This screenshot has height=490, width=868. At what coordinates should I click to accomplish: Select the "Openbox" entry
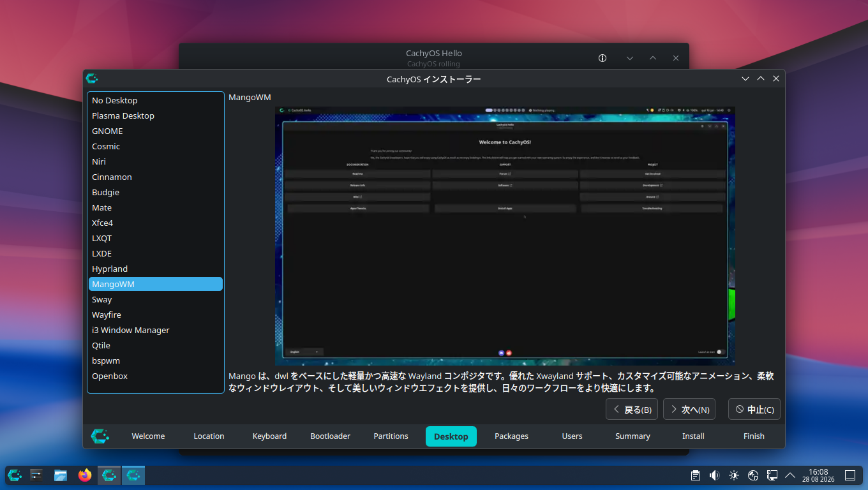156,376
